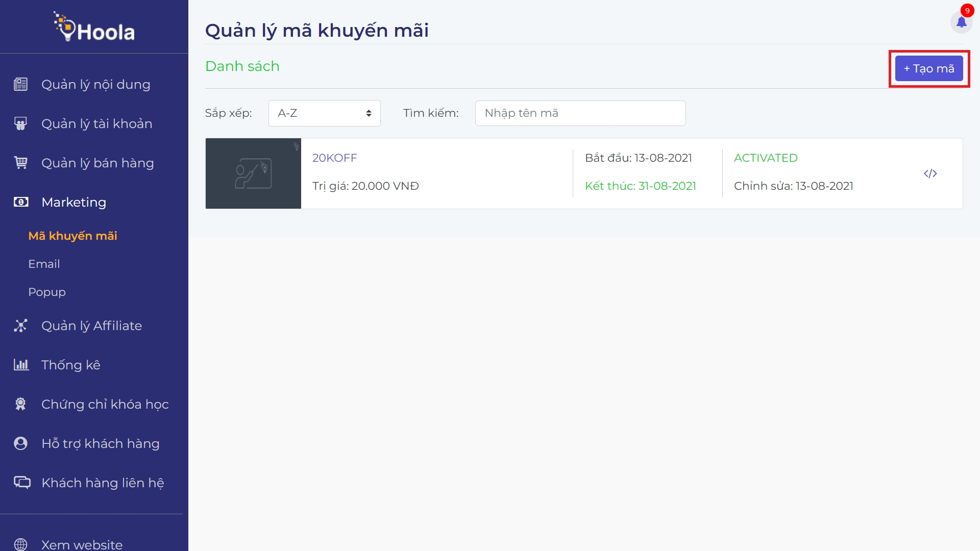Focus the Nhập tên mã search field
The image size is (980, 551).
click(x=580, y=113)
